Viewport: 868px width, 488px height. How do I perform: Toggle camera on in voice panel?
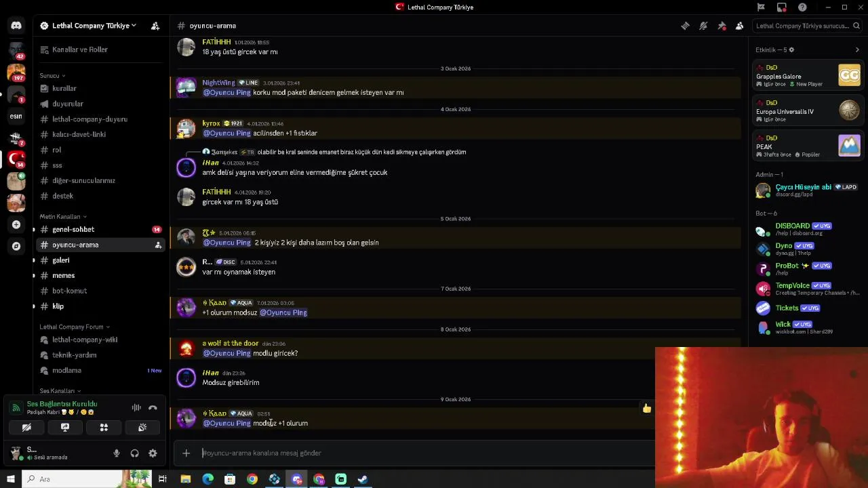[26, 428]
